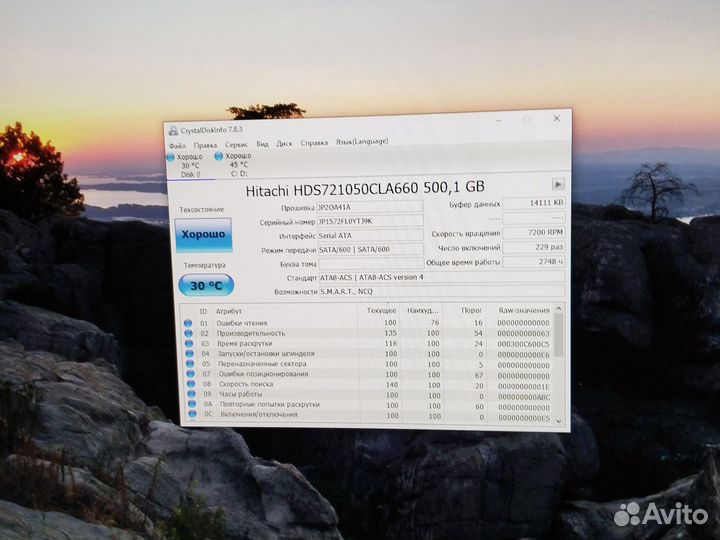Viewport: 720px width, 540px height.
Task: Click status icon for 03 Время раскрутки
Action: pos(189,343)
